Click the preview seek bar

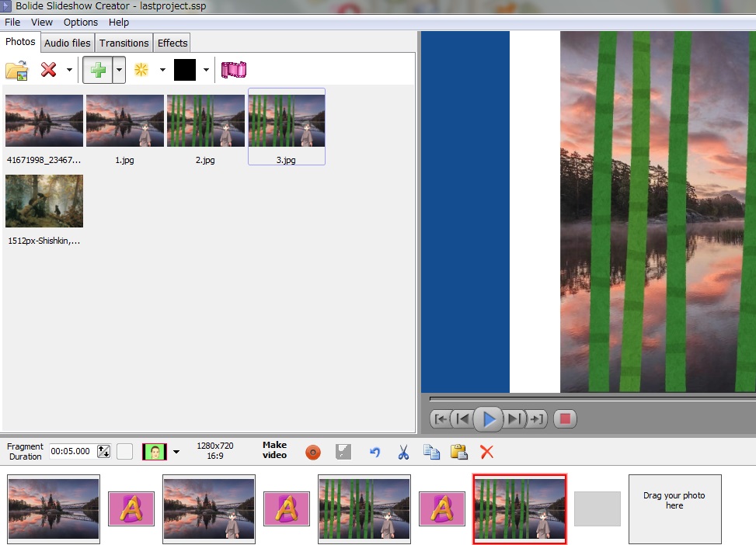click(593, 399)
